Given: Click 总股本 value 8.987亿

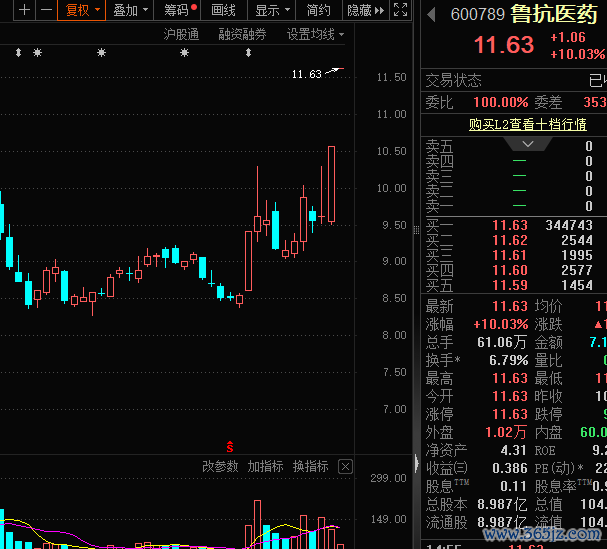Looking at the screenshot, I should [502, 504].
